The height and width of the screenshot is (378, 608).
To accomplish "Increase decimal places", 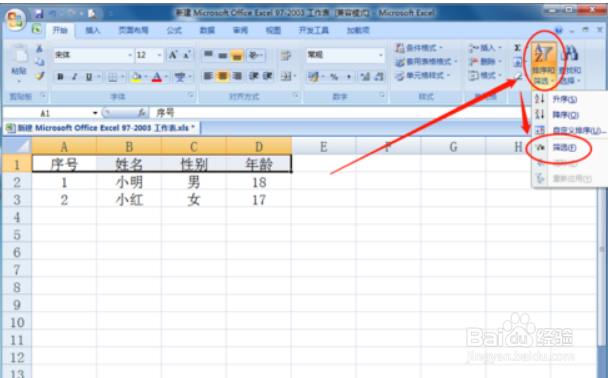I will [365, 77].
